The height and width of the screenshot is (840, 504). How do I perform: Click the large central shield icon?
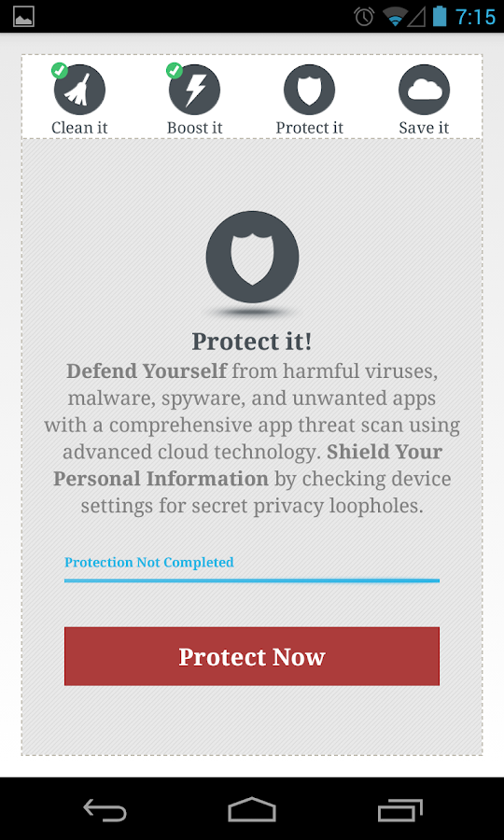(x=252, y=258)
